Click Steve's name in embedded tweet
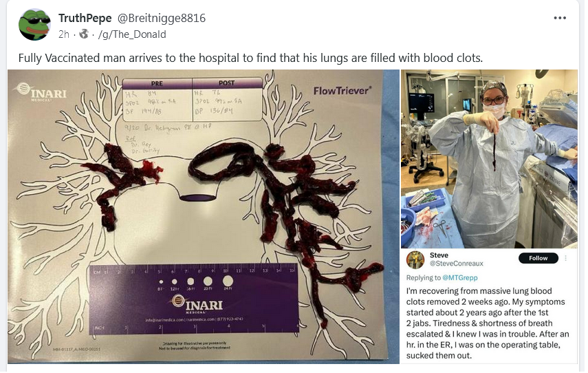 tap(439, 255)
